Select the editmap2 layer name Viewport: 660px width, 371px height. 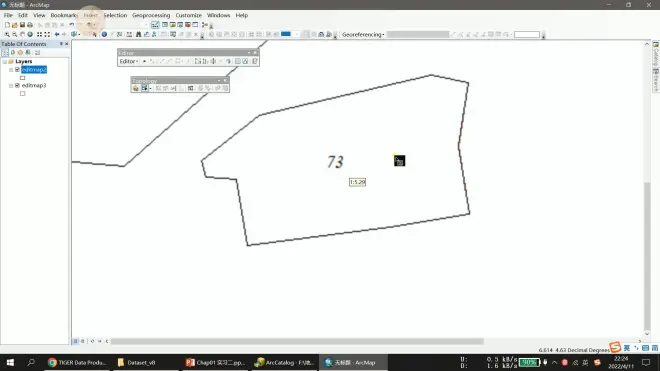pos(34,69)
